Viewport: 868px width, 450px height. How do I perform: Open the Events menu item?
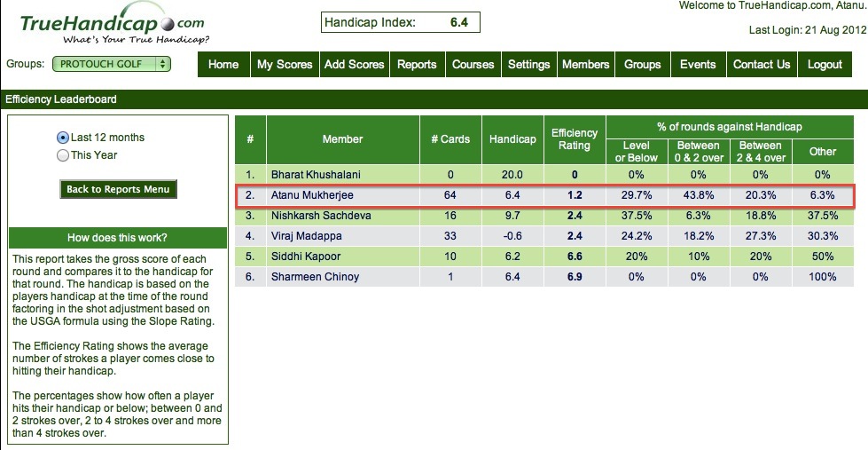pyautogui.click(x=698, y=65)
